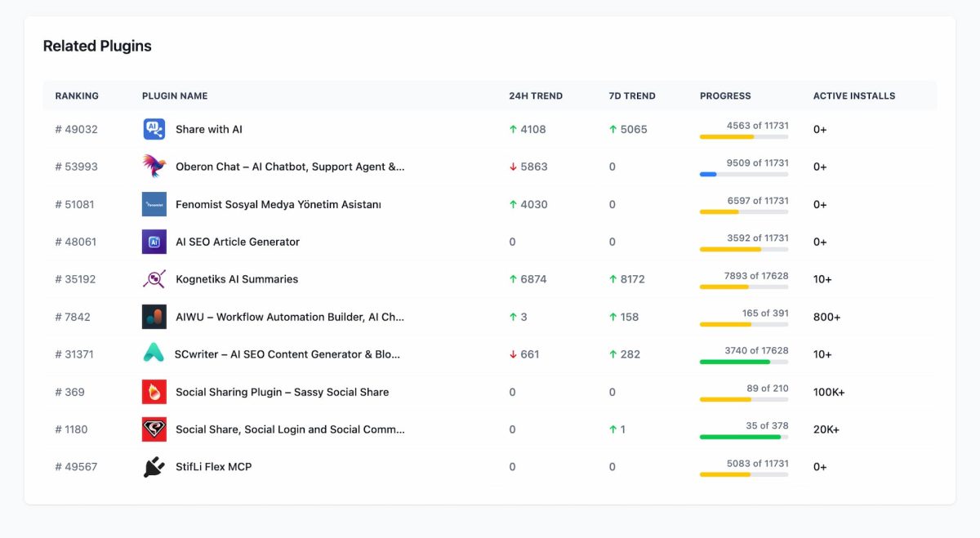The image size is (980, 538).
Task: Click the 20K+ active installs value
Action: (x=826, y=429)
